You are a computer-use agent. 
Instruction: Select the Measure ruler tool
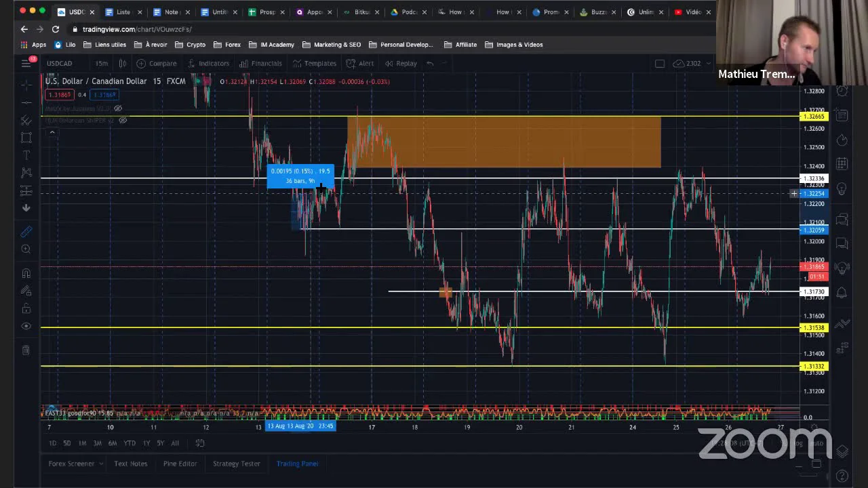pos(26,232)
